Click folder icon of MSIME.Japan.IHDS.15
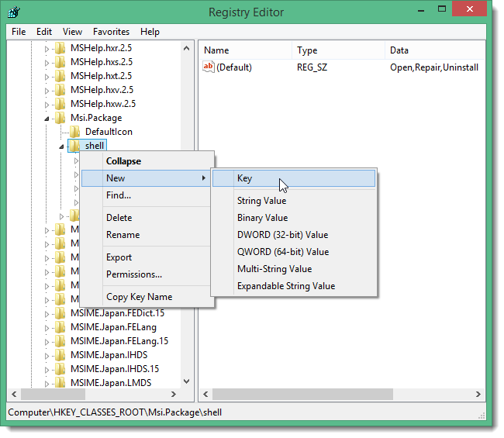Image resolution: width=504 pixels, height=438 pixels. click(x=60, y=369)
